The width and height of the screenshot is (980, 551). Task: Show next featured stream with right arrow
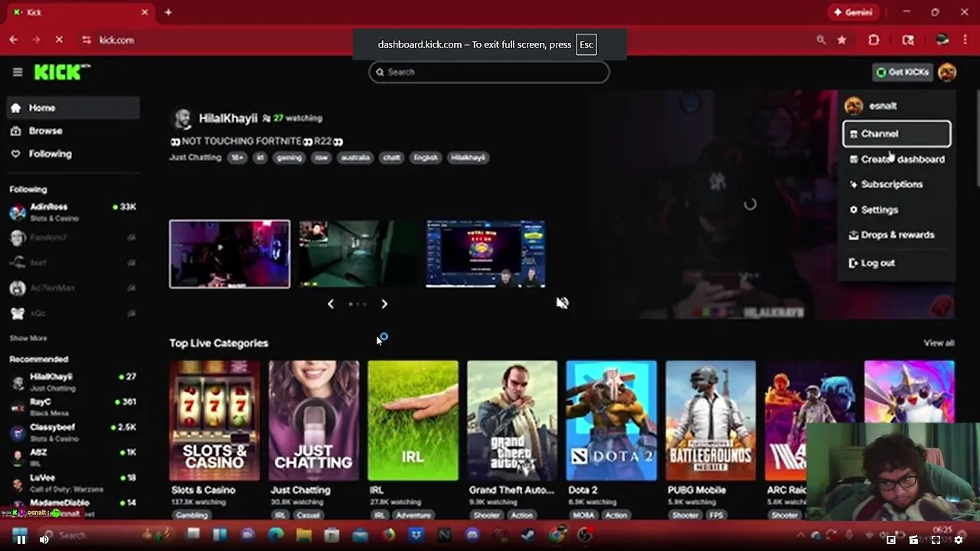[384, 304]
